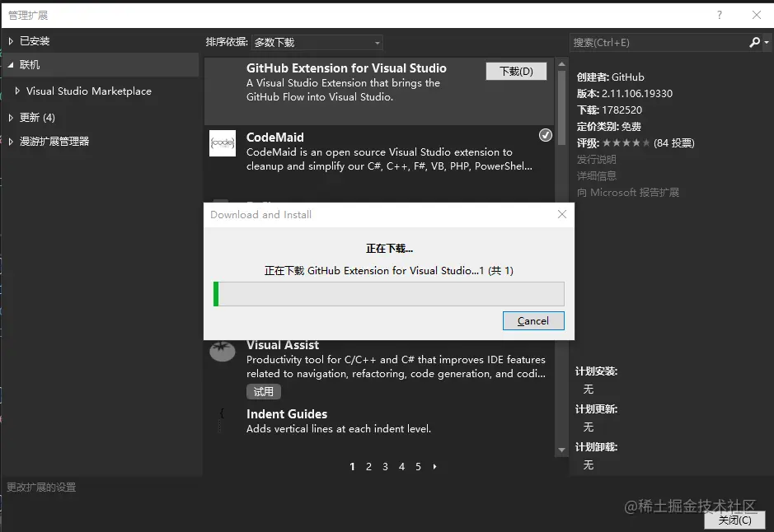Close the 管理扩展 window
This screenshot has height=532, width=774.
coord(756,15)
